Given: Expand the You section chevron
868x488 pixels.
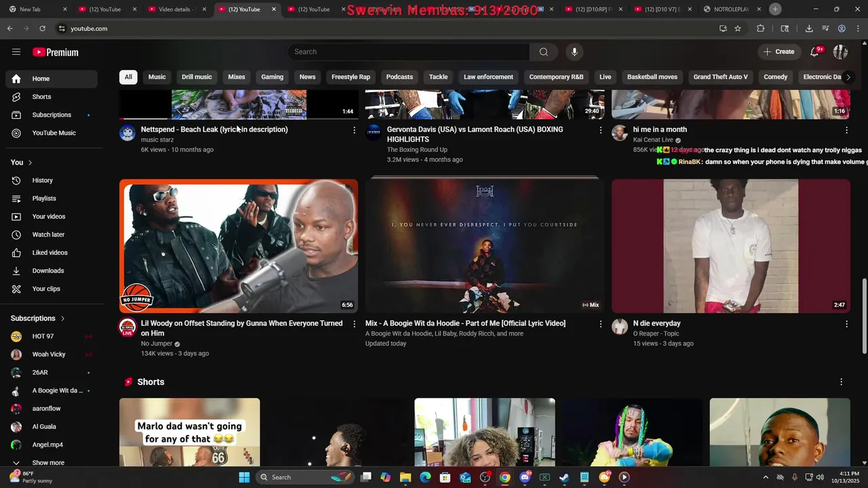Looking at the screenshot, I should pos(30,163).
